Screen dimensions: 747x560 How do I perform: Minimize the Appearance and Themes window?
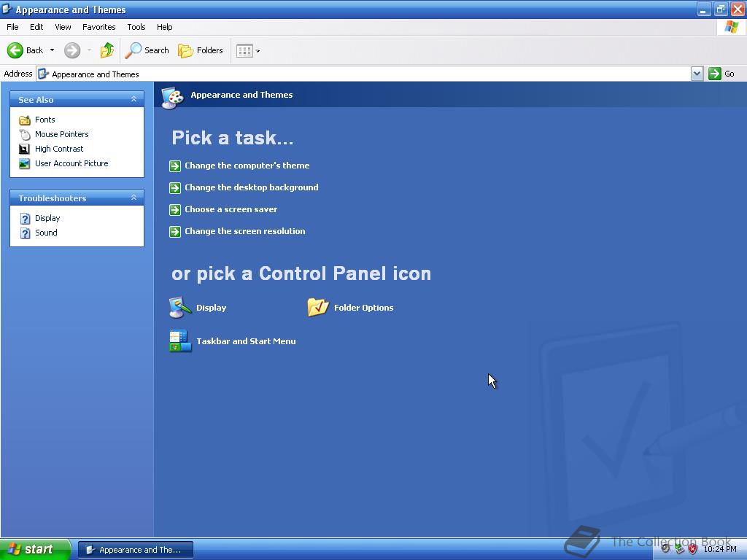tap(704, 9)
